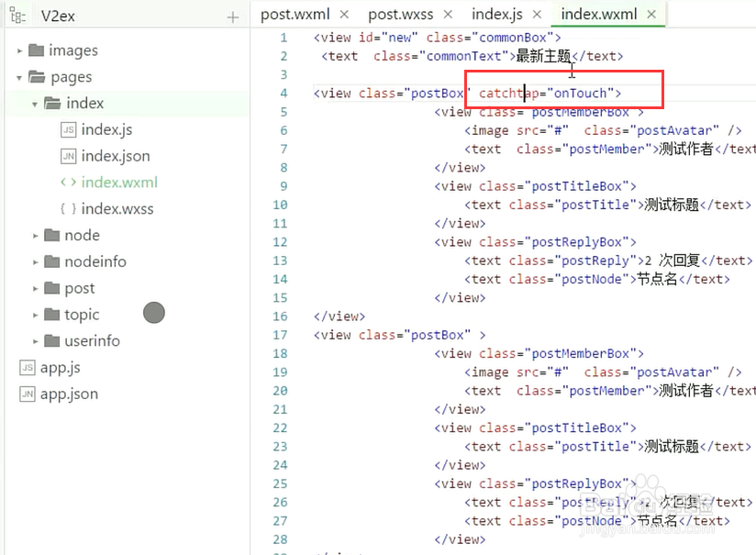Viewport: 756px width, 555px height.
Task: Click 'postTitle' on line 23
Action: tap(595, 447)
